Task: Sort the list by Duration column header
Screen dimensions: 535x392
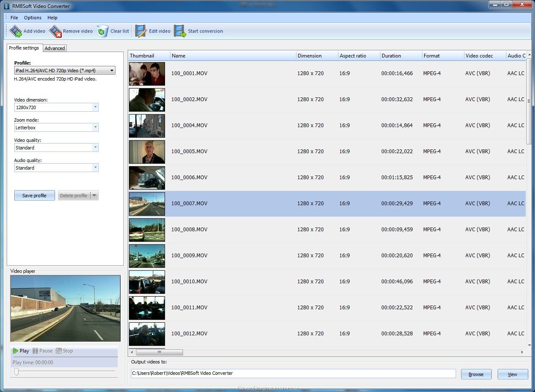Action: [391, 56]
